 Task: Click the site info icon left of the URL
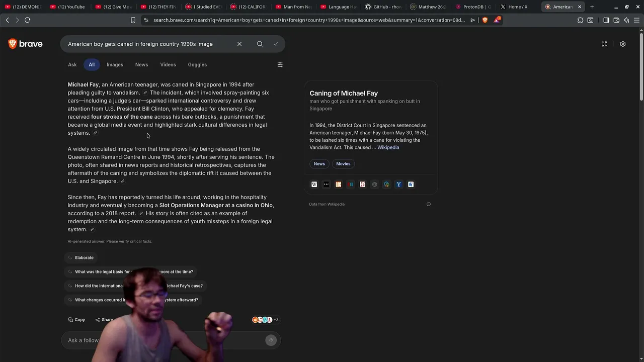(x=146, y=20)
